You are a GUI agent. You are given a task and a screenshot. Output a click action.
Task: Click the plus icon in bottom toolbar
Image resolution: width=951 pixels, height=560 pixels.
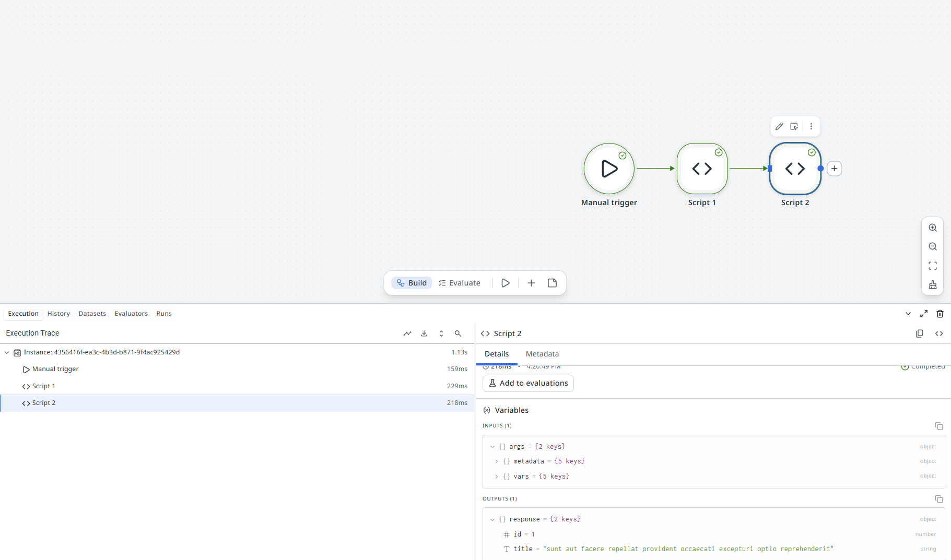(x=531, y=283)
